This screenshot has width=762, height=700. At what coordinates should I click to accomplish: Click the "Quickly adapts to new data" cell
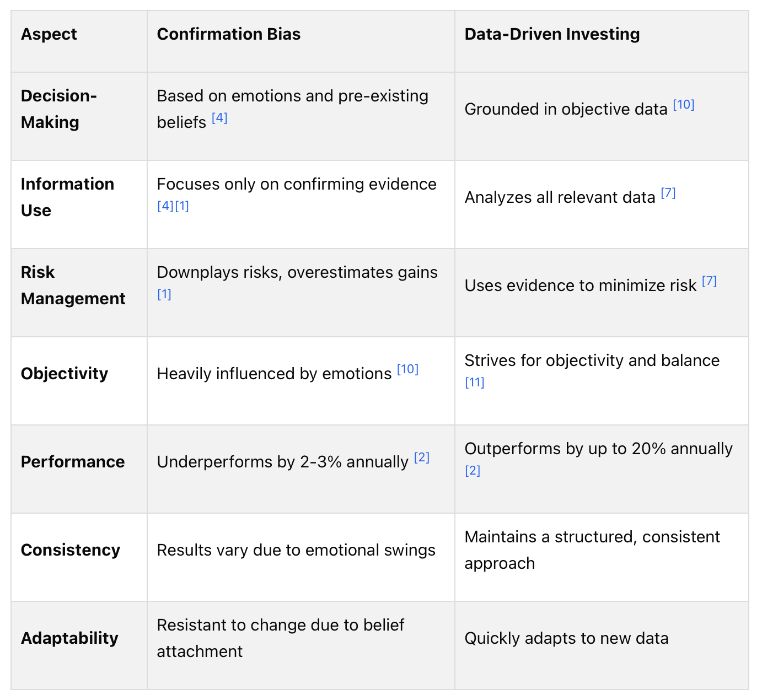566,638
